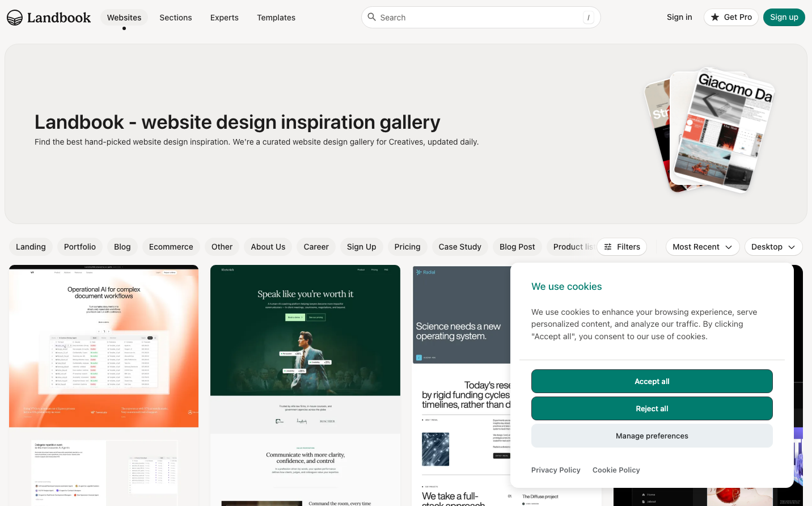Click the star icon in Get Pro

(x=715, y=18)
